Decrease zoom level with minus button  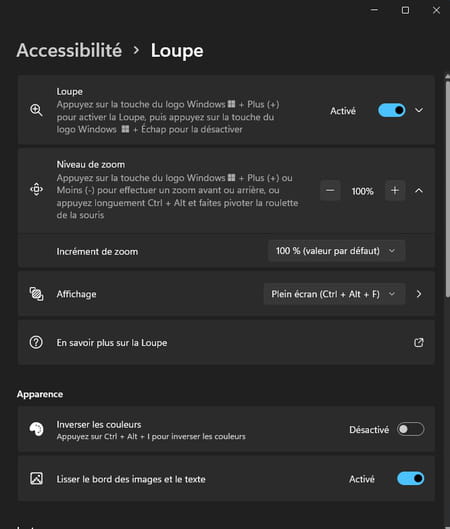pyautogui.click(x=330, y=191)
